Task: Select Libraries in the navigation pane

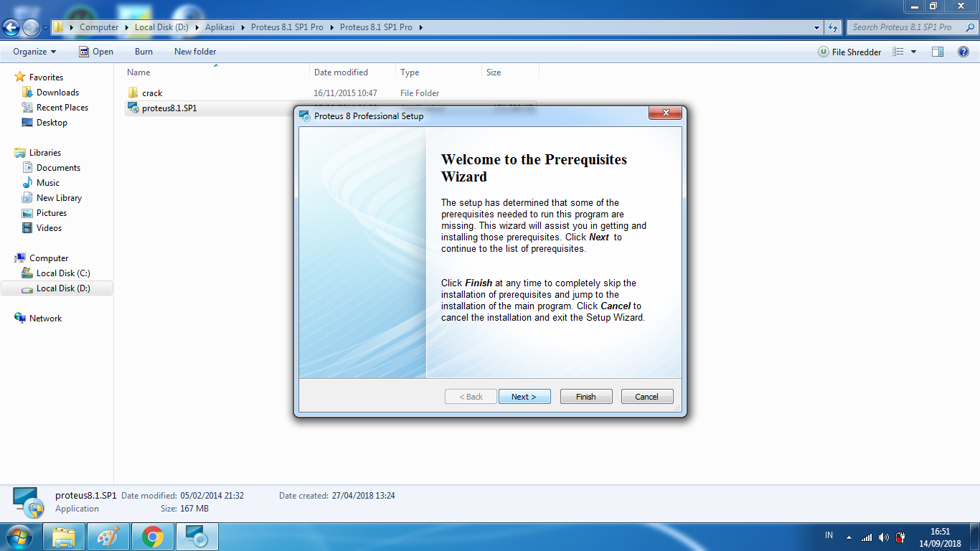Action: click(x=44, y=153)
